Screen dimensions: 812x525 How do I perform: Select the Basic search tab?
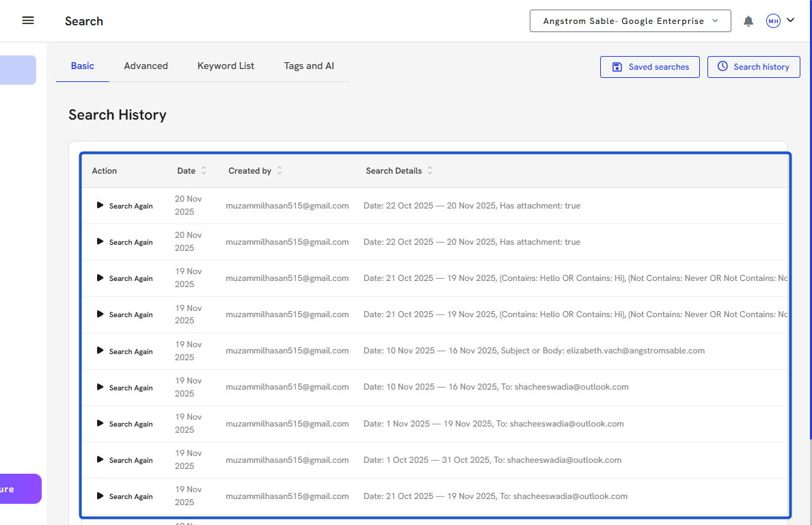83,66
